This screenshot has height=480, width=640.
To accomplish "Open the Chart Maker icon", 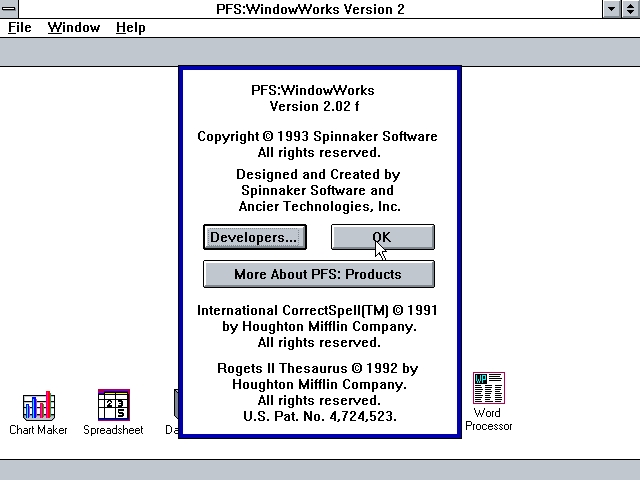I will pos(38,406).
